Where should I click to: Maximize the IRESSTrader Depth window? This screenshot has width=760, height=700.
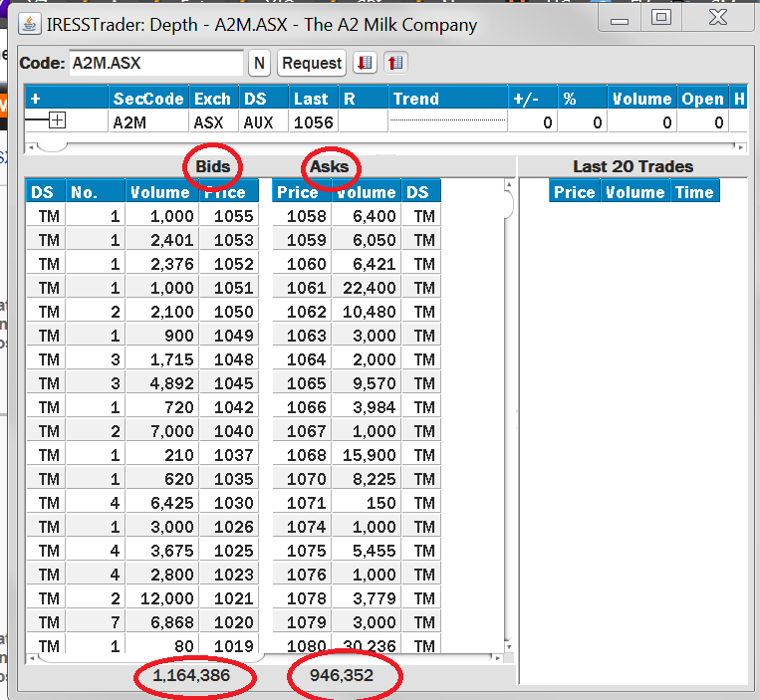pyautogui.click(x=661, y=18)
